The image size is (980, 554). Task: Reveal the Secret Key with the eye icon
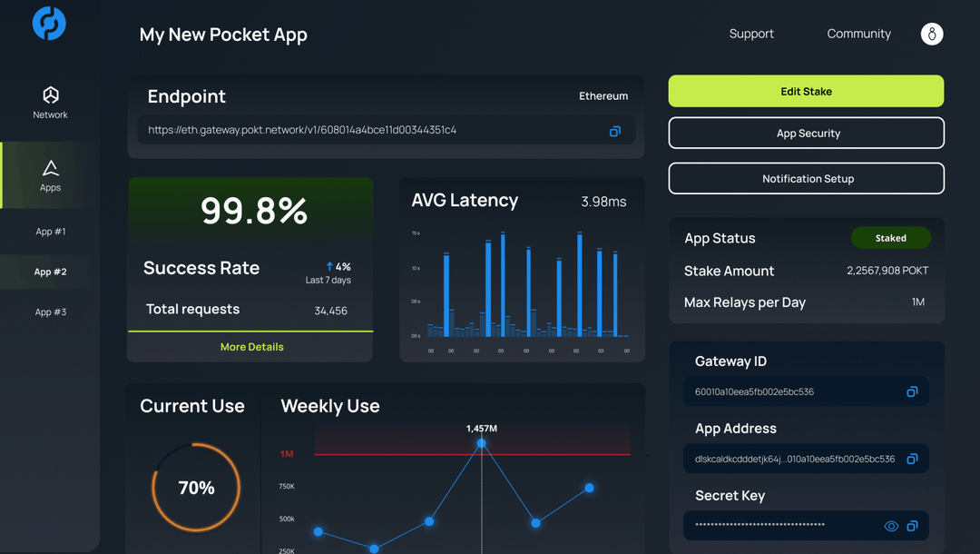891,526
